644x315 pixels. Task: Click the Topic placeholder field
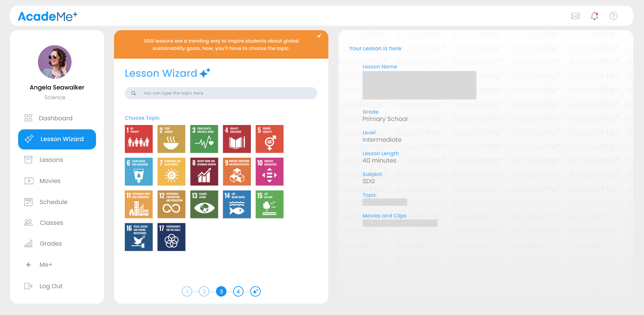(385, 202)
